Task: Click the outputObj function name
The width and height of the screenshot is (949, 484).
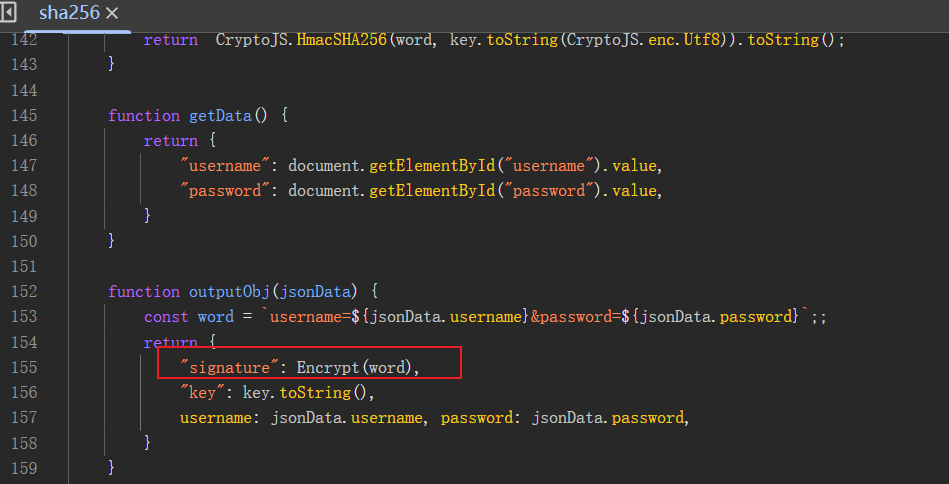Action: pos(229,292)
